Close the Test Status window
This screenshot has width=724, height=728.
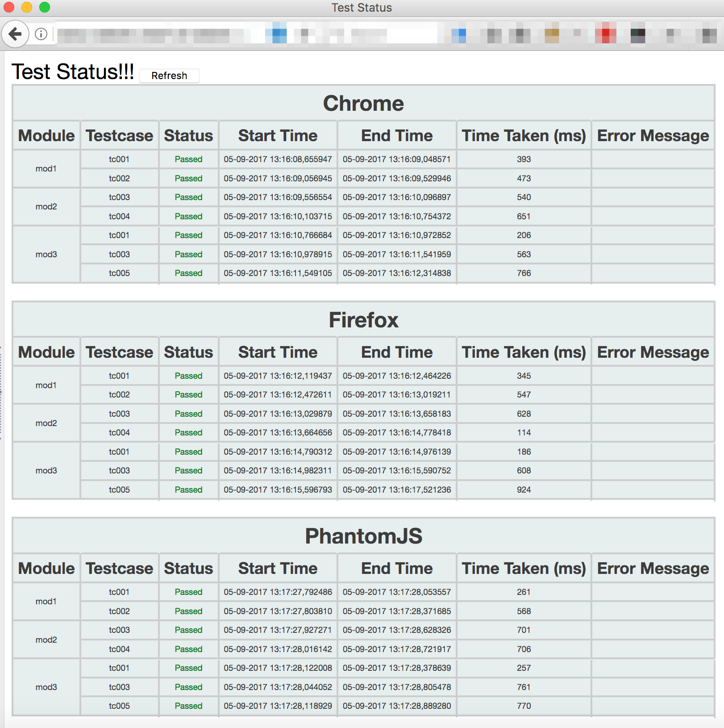(x=9, y=7)
